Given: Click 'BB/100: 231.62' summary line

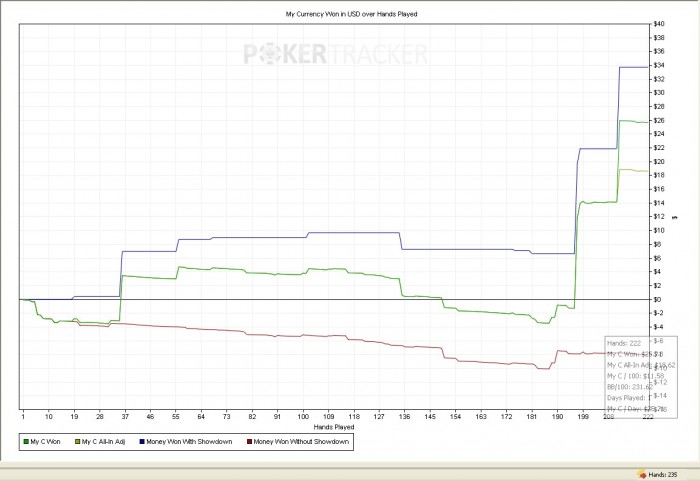Looking at the screenshot, I should [x=630, y=387].
